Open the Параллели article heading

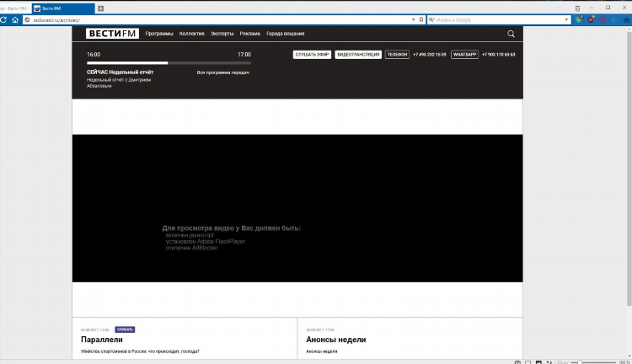pyautogui.click(x=102, y=340)
